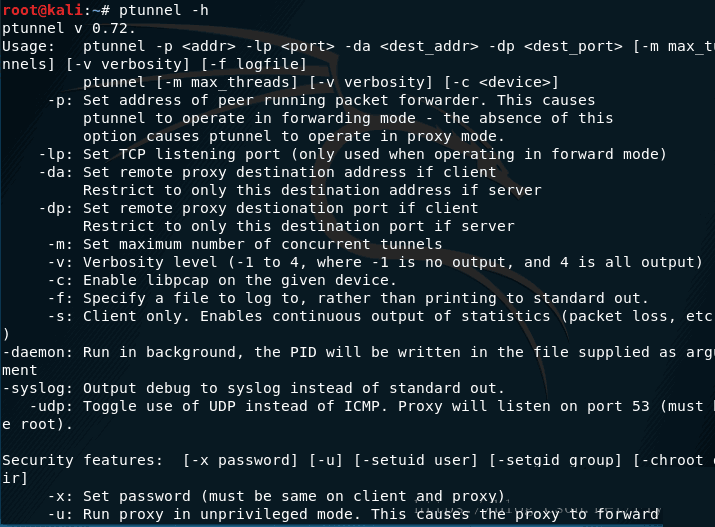
Task: Click the "Security features:" heading text
Action: (83, 460)
